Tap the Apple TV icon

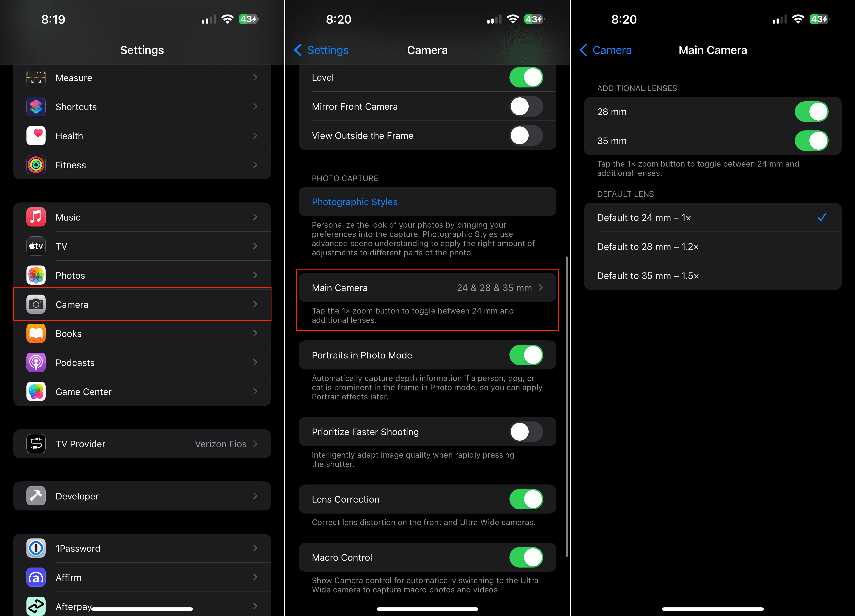[x=36, y=246]
